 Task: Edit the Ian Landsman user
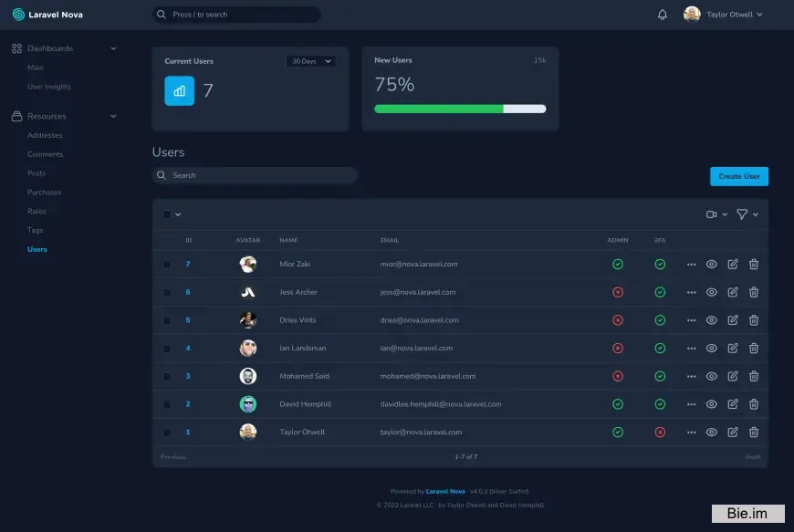click(x=733, y=348)
